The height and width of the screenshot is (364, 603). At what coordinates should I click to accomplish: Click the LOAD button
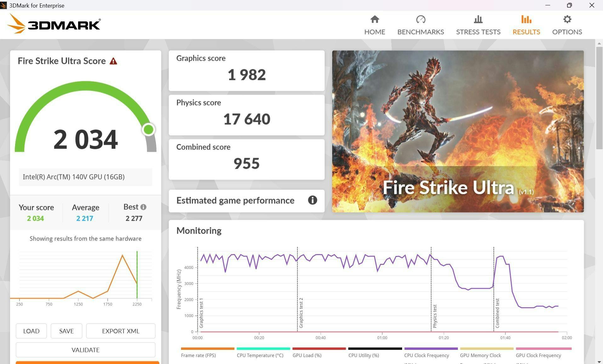click(x=31, y=331)
